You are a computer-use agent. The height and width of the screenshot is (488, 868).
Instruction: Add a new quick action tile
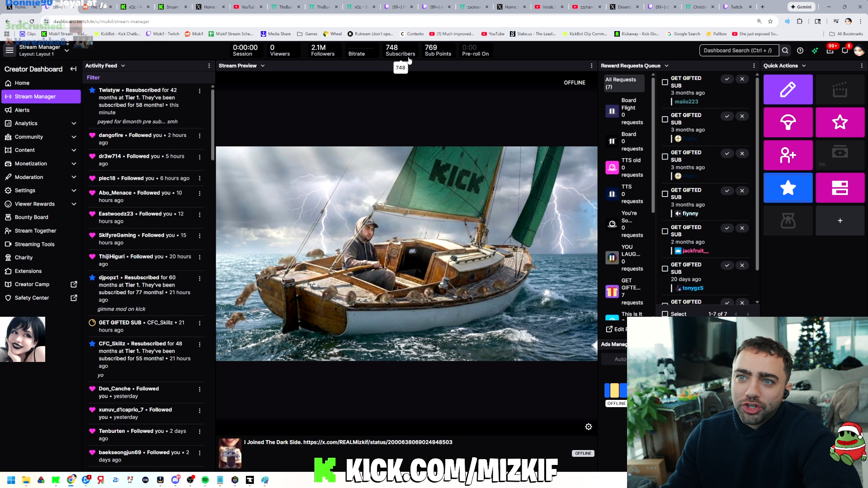point(840,221)
